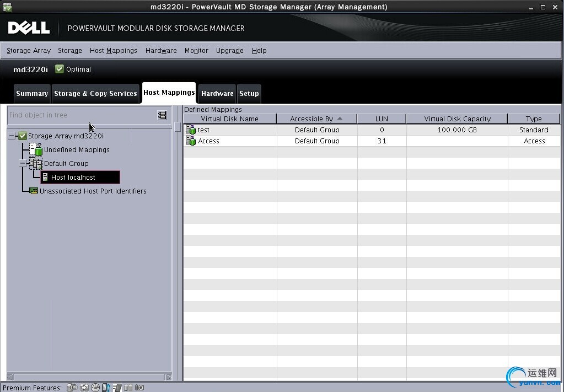Viewport: 564px width, 392px height.
Task: Select Default Group in the tree
Action: [66, 164]
